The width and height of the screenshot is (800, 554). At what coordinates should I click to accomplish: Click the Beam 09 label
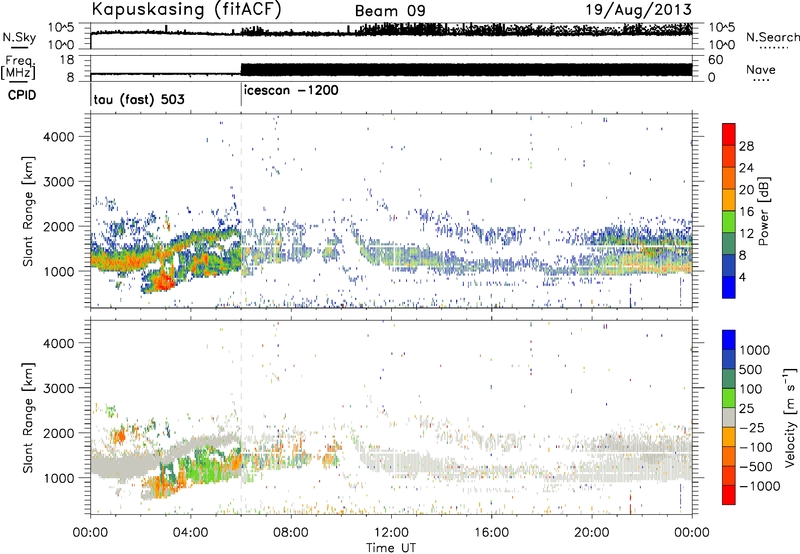click(x=390, y=11)
